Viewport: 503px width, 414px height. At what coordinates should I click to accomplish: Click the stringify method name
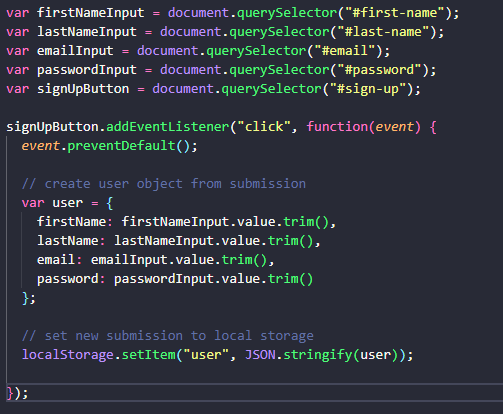pos(318,355)
